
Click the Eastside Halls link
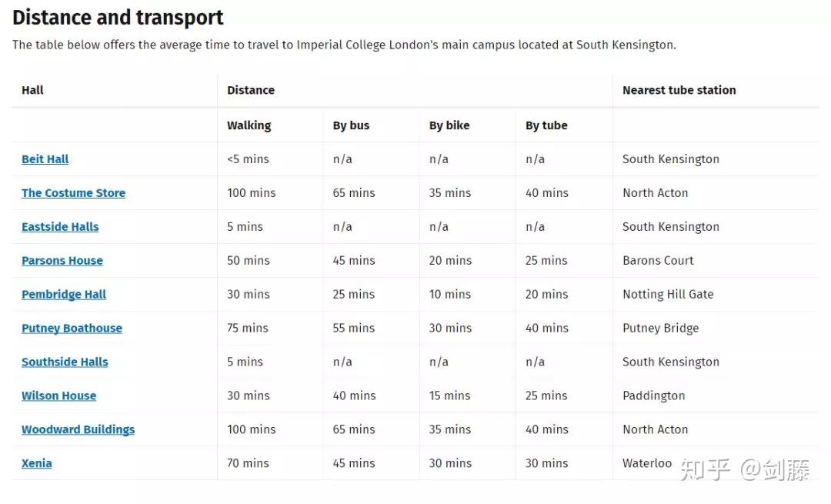point(60,227)
